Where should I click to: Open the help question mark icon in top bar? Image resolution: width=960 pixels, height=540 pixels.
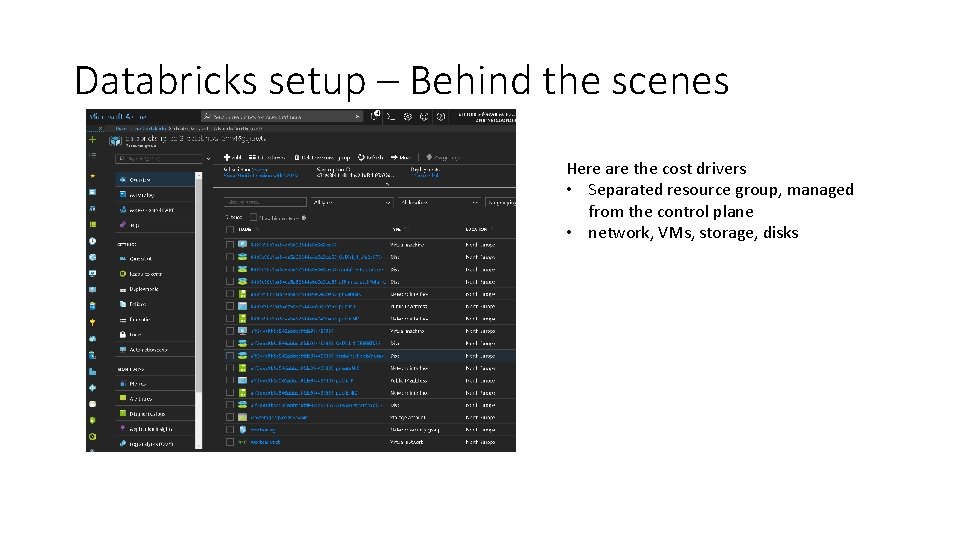(440, 116)
